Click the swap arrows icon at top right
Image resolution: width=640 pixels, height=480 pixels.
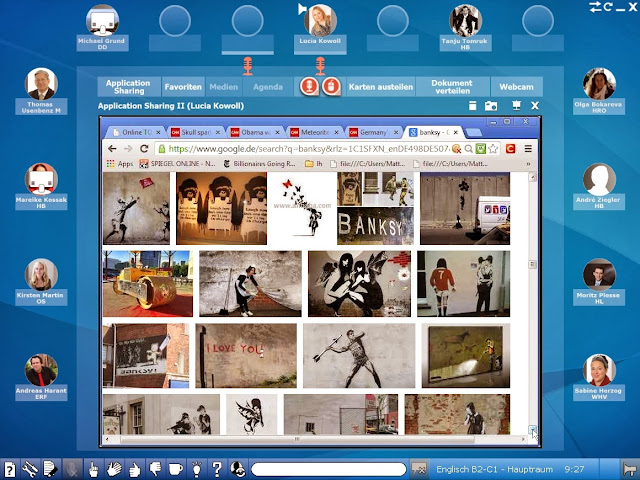coord(595,7)
